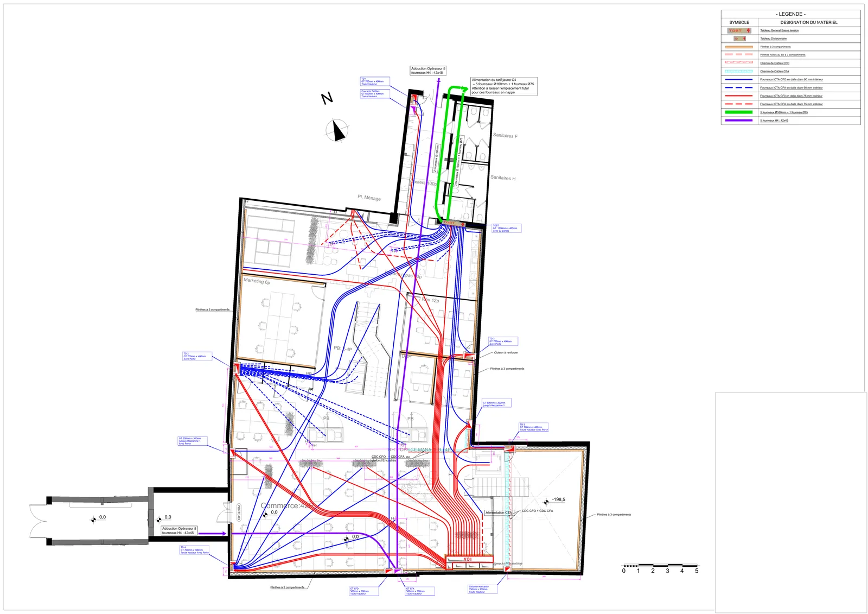Click the 'TD 4' callout box
Viewport: 868px width, 614px height.
[x=195, y=550]
